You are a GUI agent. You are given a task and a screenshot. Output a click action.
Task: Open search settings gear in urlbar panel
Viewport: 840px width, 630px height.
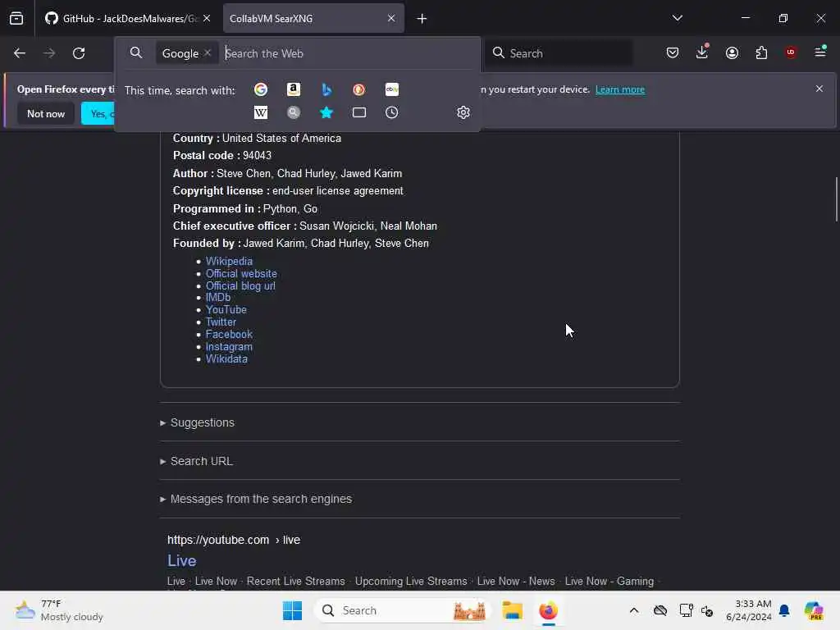[463, 112]
